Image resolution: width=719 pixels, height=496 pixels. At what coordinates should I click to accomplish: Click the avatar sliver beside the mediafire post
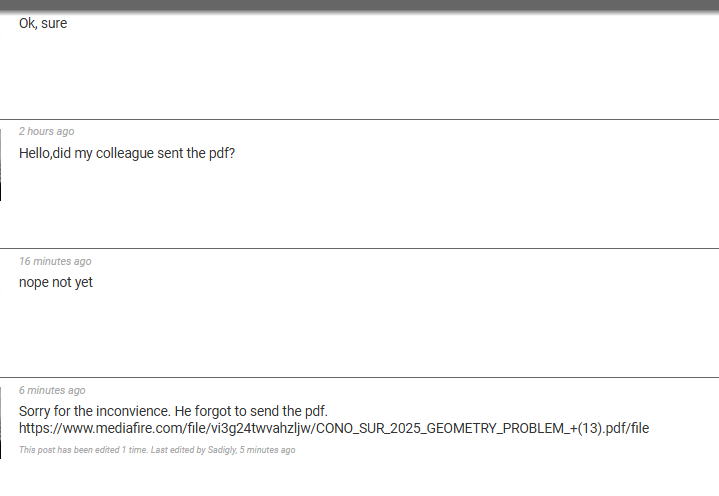click(0, 423)
